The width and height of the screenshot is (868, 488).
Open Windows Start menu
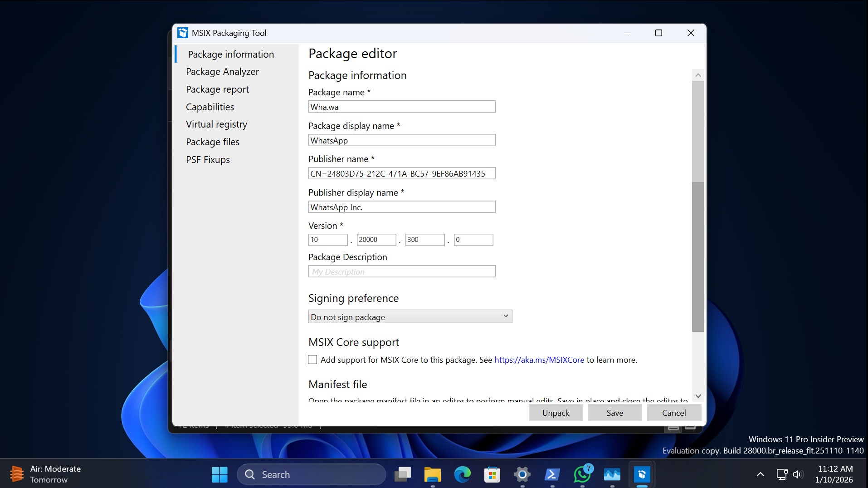[220, 474]
